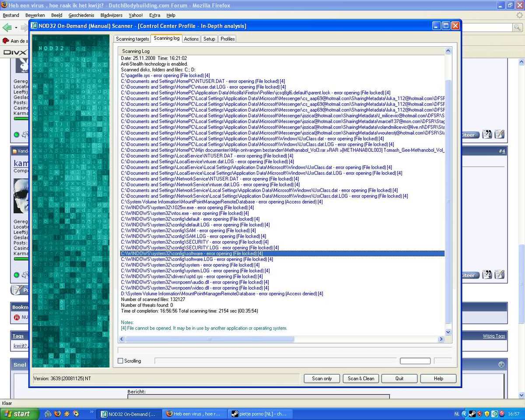Open the back button history dropdown arrow
Viewport: 525px width, 420px height.
coord(16,28)
